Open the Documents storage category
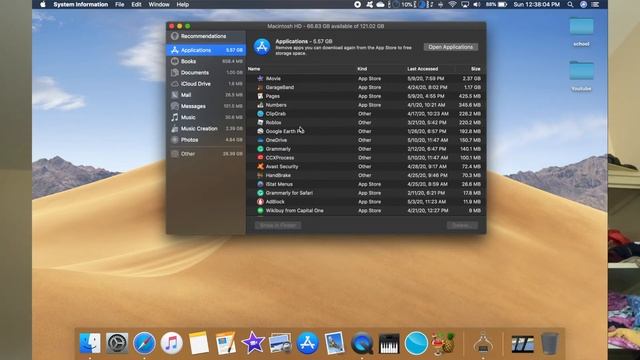640x360 pixels. (x=206, y=72)
